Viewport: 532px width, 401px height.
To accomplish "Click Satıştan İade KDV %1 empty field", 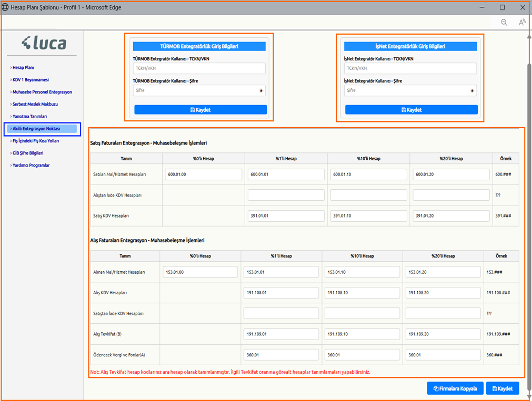I will (282, 313).
